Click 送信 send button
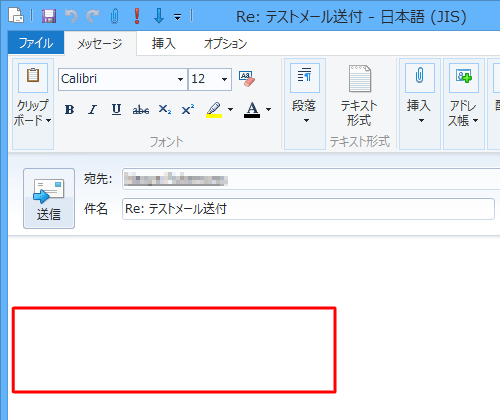Screen dimensions: 500x420 (x=49, y=198)
